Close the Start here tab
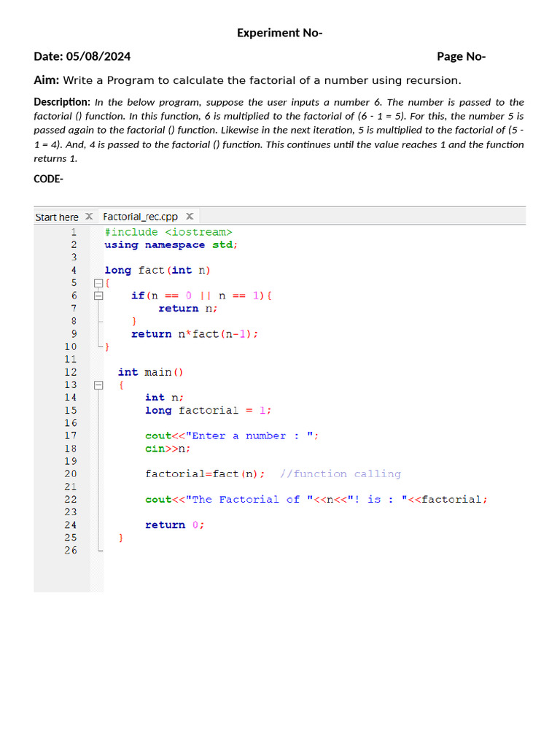The image size is (560, 747). click(89, 216)
